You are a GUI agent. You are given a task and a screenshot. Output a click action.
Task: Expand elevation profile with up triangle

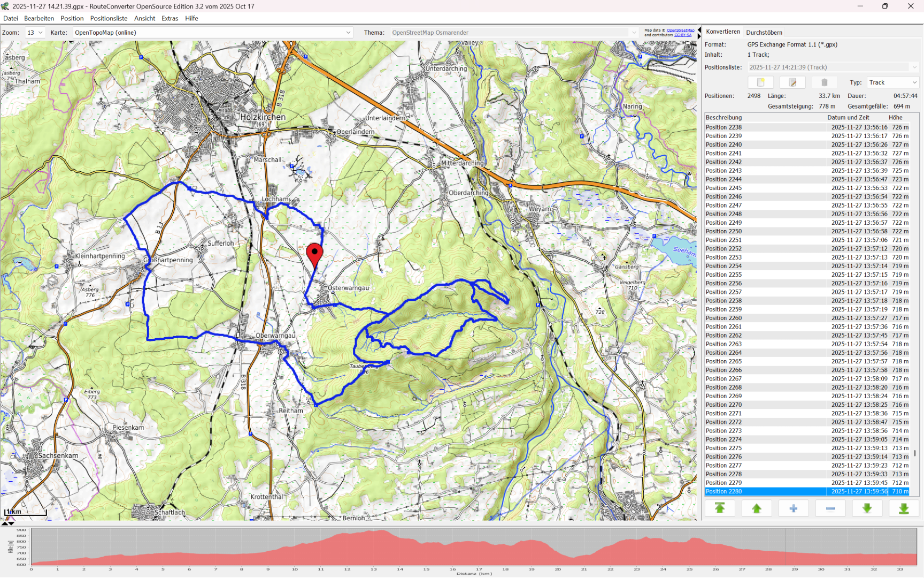5,523
